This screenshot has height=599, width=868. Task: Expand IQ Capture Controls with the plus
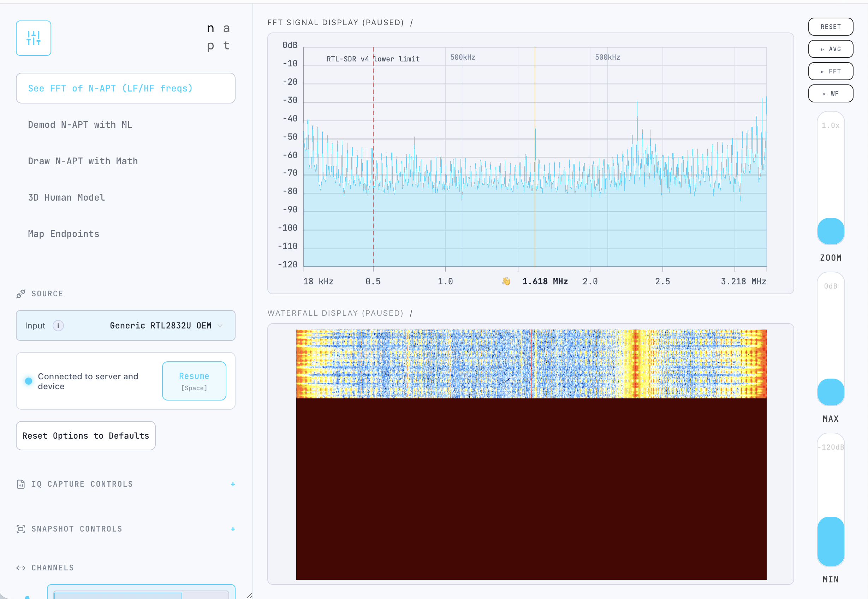(x=233, y=484)
